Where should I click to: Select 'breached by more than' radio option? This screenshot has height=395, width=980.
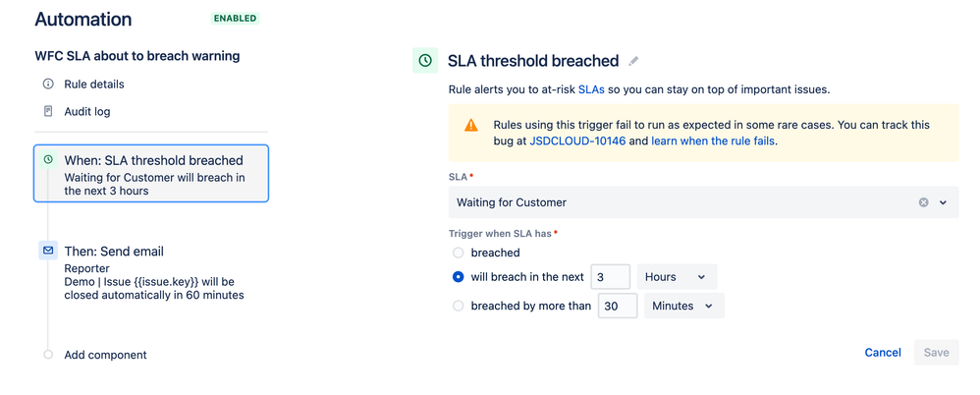459,306
